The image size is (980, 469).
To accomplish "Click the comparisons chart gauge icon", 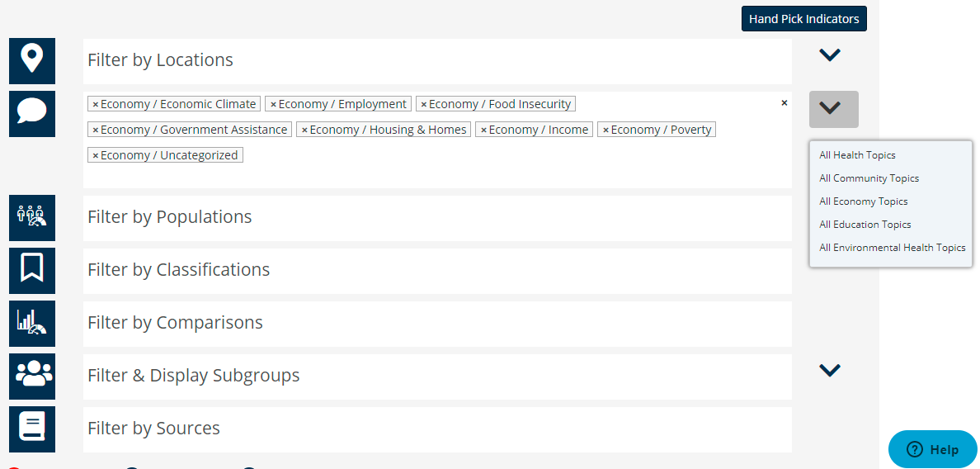I will click(x=32, y=324).
